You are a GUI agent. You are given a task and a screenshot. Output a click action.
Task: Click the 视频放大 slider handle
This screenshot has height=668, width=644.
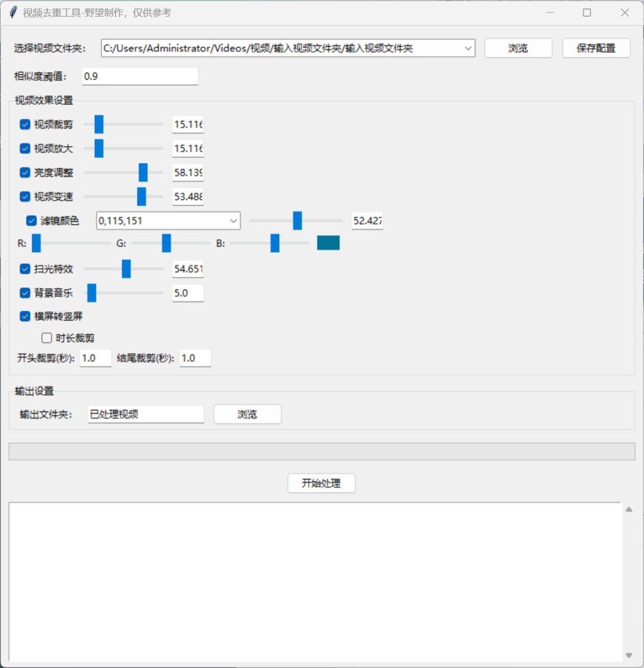[x=99, y=148]
